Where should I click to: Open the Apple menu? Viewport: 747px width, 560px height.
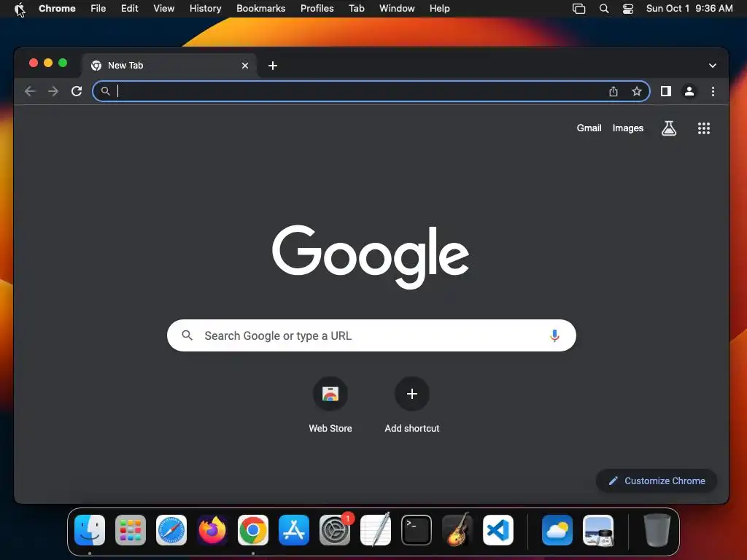pyautogui.click(x=20, y=9)
